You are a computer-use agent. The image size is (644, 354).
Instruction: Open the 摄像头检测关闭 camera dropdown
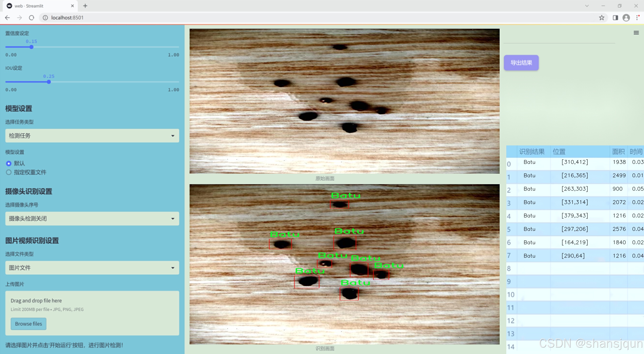pyautogui.click(x=92, y=218)
